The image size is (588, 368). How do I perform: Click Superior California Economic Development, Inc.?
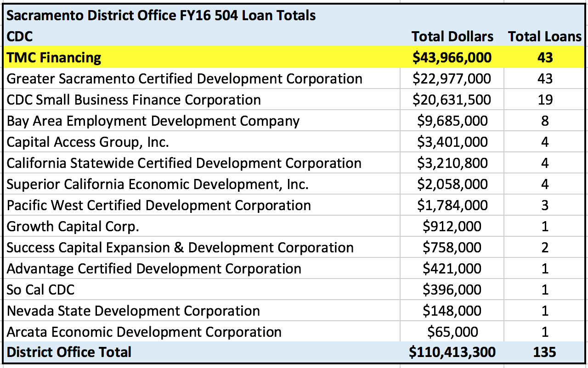click(158, 184)
